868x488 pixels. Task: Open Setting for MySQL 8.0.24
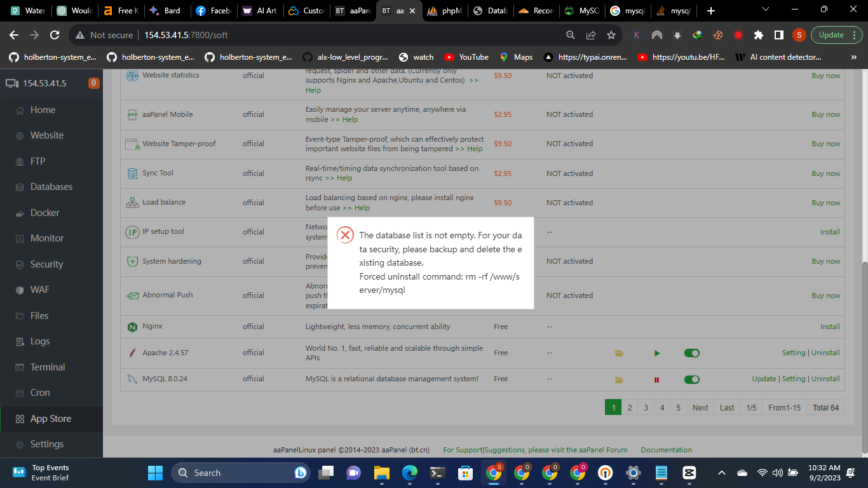click(x=794, y=379)
